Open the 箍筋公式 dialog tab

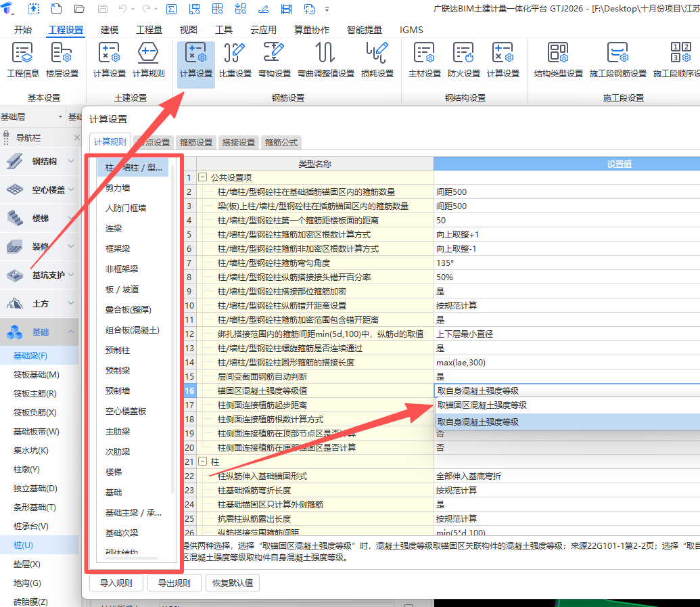tap(281, 143)
